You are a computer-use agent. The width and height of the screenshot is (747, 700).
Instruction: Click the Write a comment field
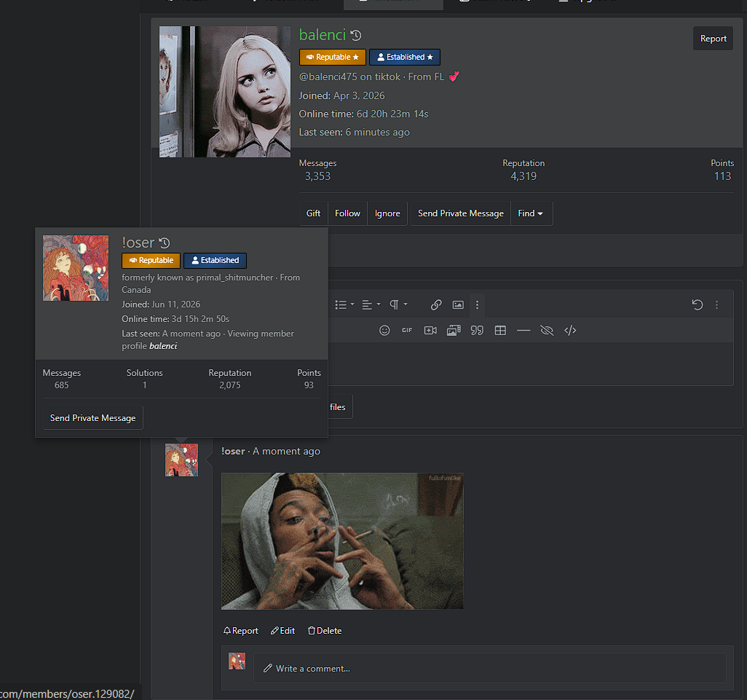[490, 669]
